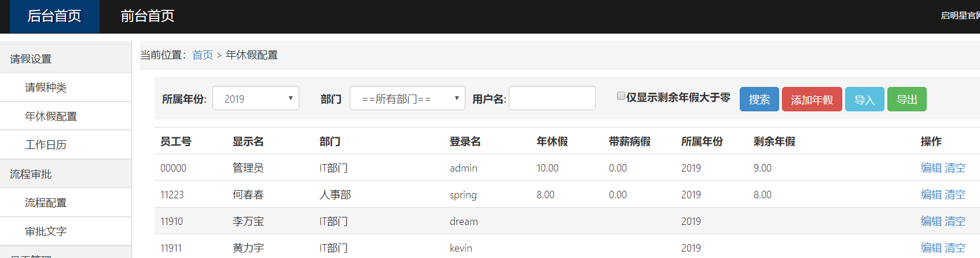Open the 后台首页 top tab
Viewport: 980px width, 258px height.
click(x=54, y=16)
